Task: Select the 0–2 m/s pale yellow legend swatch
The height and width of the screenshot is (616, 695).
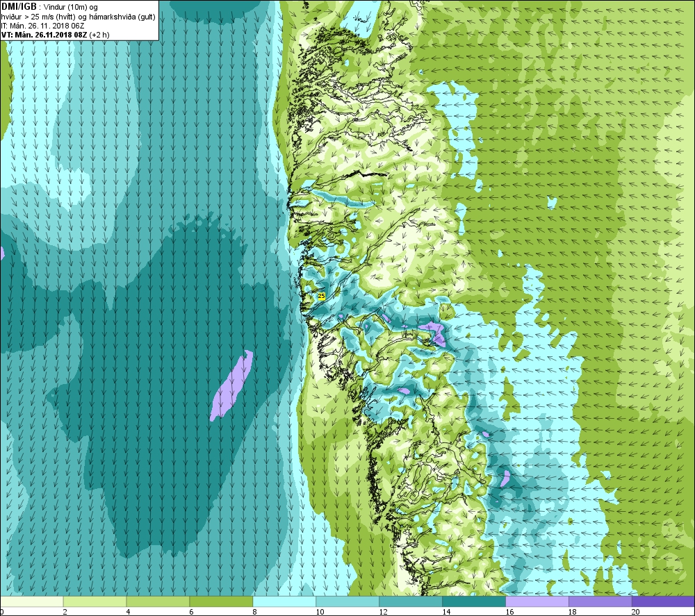Action: click(31, 601)
